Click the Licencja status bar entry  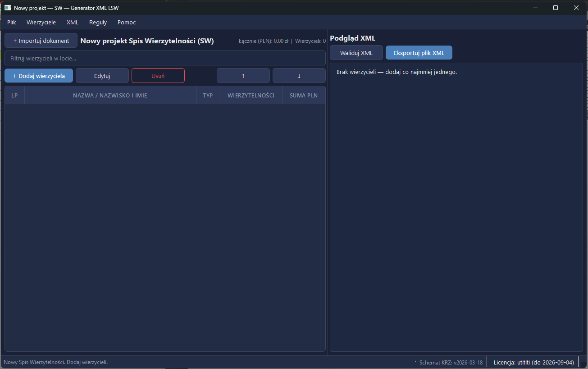tap(534, 363)
